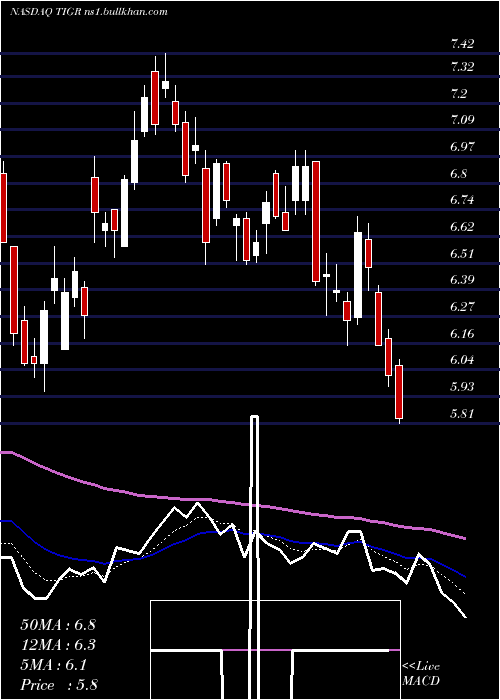Click the '50MA : 6.8' legend value
500x700 pixels.
pyautogui.click(x=58, y=625)
